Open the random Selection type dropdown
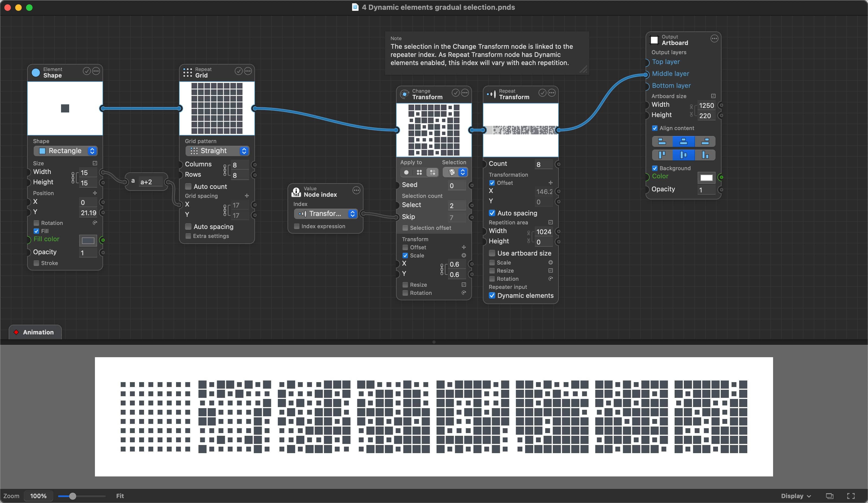 [x=455, y=172]
